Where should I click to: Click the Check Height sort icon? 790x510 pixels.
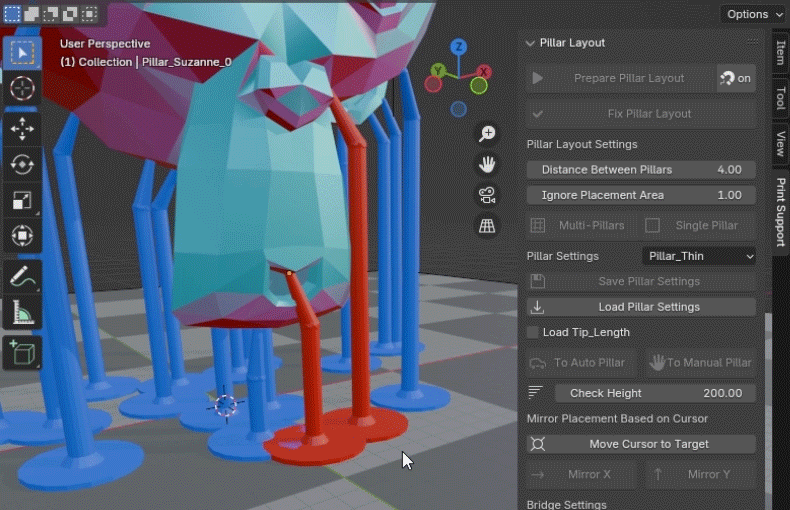tap(535, 392)
